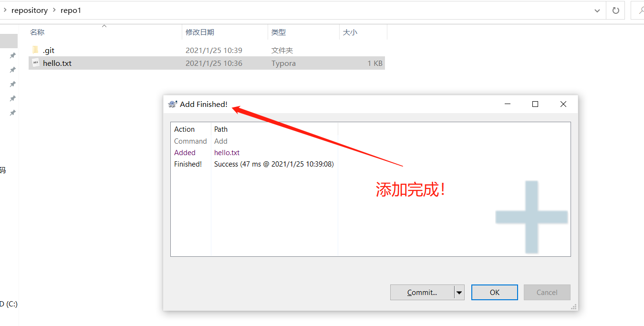The height and width of the screenshot is (326, 644).
Task: Sort files by 名称 column
Action: [x=37, y=32]
